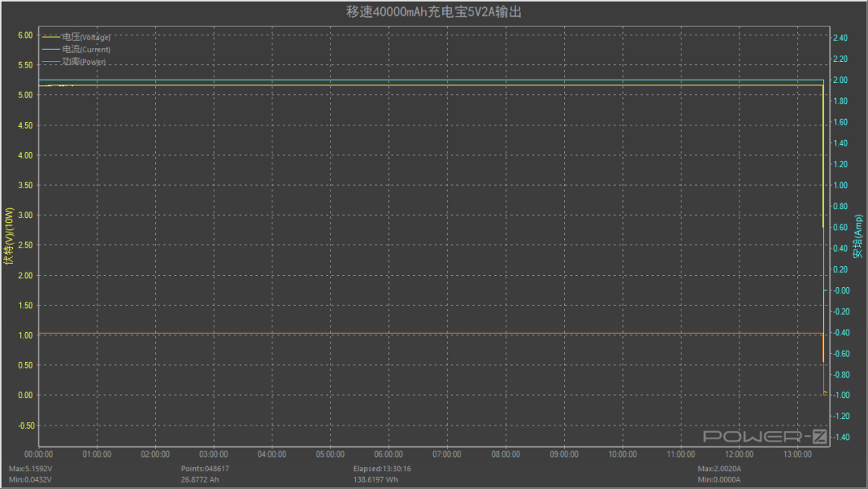This screenshot has width=868, height=489.
Task: Click the Max:5.1592V status value
Action: pyautogui.click(x=31, y=469)
